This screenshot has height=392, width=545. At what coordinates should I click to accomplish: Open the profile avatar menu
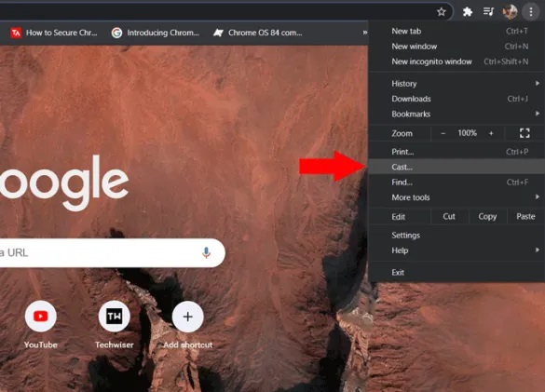click(510, 12)
